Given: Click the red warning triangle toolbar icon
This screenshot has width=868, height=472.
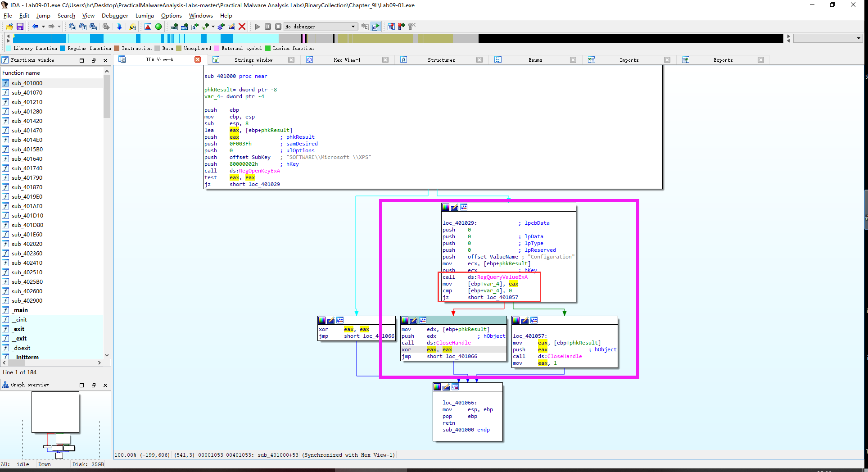Looking at the screenshot, I should 148,27.
